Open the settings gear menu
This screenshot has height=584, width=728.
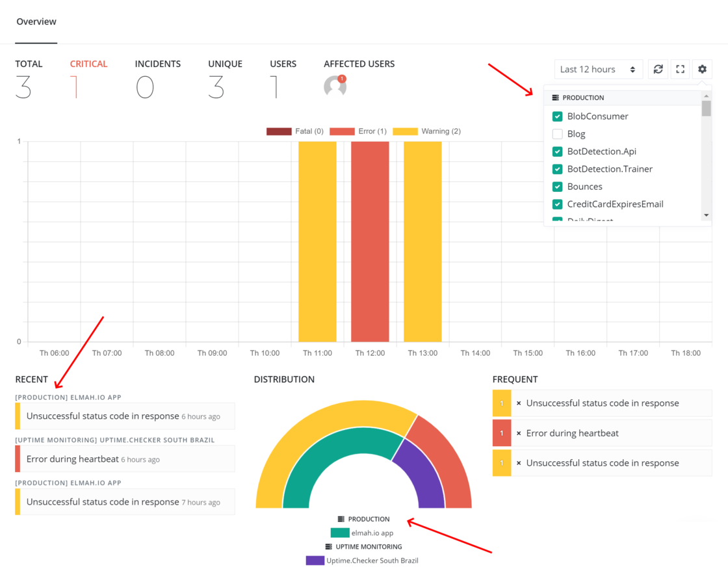click(702, 69)
